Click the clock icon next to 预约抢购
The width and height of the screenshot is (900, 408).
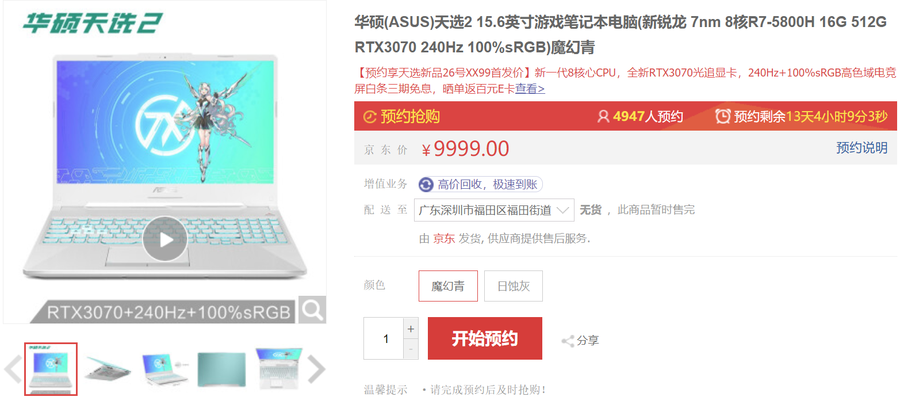coord(370,117)
